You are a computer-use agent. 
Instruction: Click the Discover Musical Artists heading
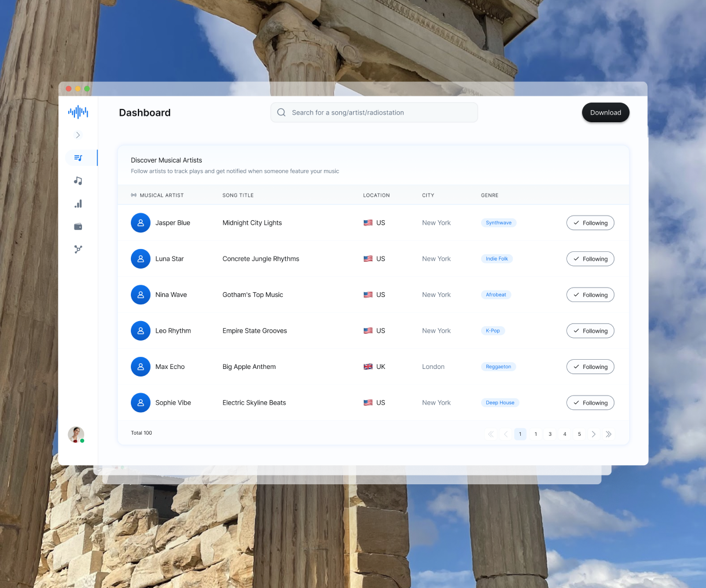tap(166, 160)
